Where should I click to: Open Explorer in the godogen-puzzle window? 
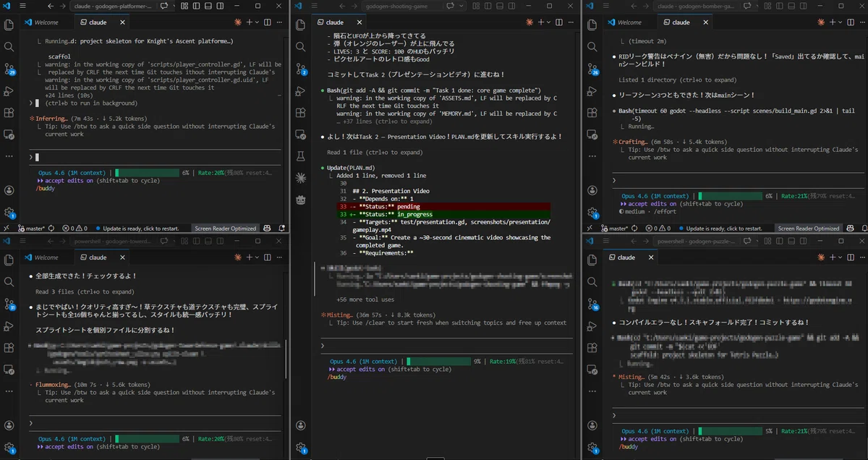tap(590, 259)
